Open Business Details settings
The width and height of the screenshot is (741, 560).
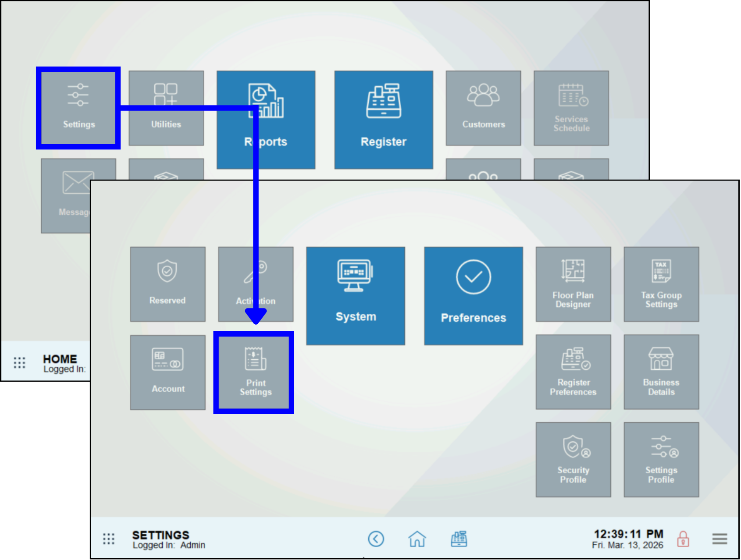click(661, 372)
